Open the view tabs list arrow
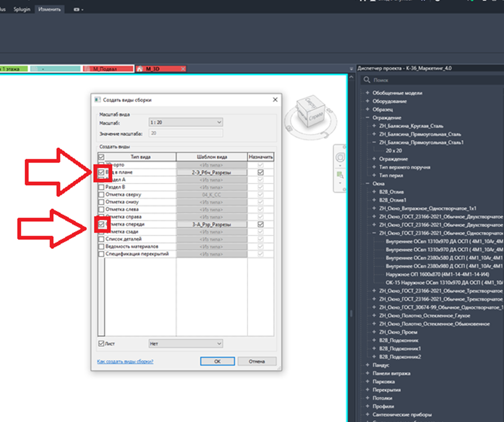 [351, 69]
